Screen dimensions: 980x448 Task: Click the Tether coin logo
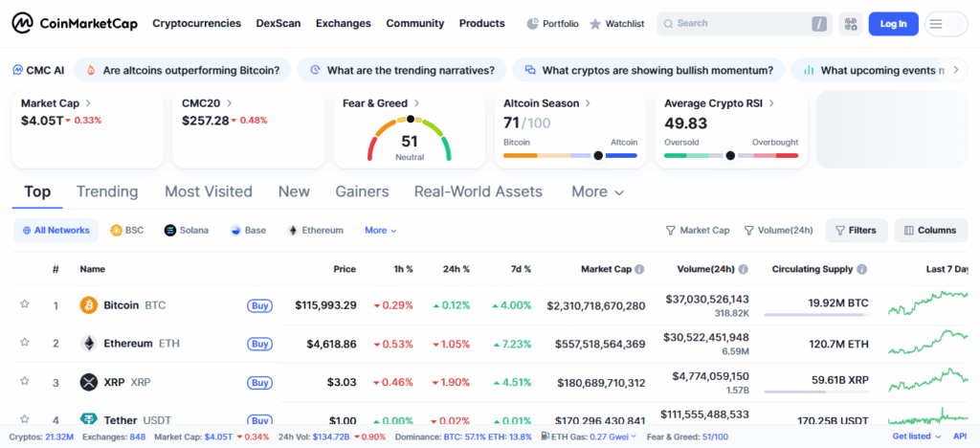click(89, 419)
